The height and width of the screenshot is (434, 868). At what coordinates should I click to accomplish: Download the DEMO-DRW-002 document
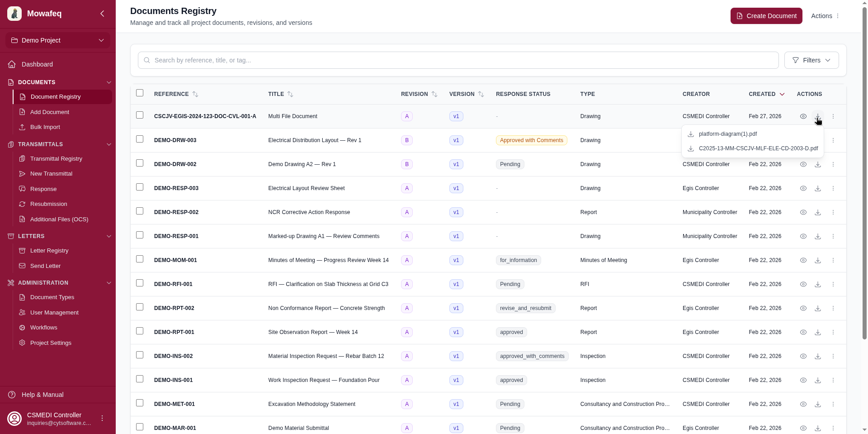[x=818, y=164]
